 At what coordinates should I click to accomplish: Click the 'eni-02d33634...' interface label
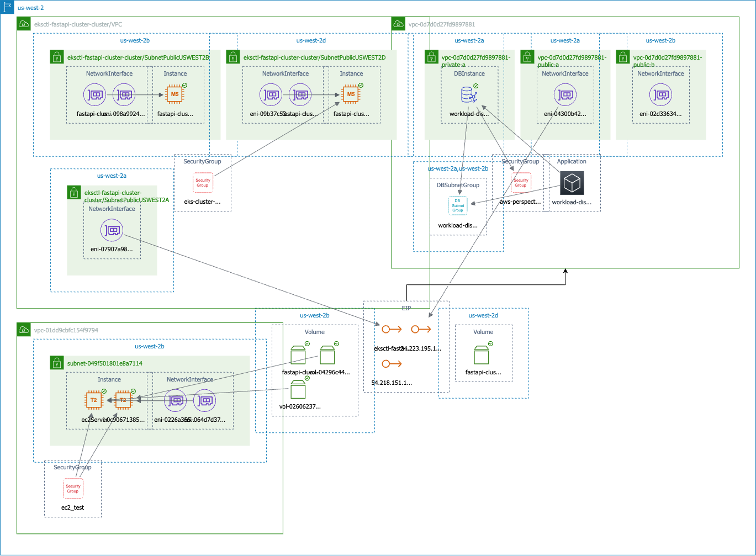coord(660,114)
